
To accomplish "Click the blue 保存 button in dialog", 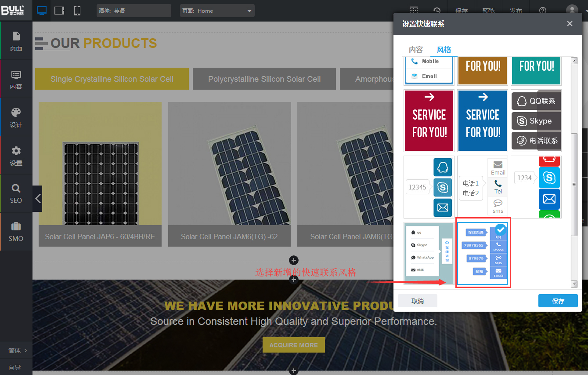I will (x=558, y=301).
